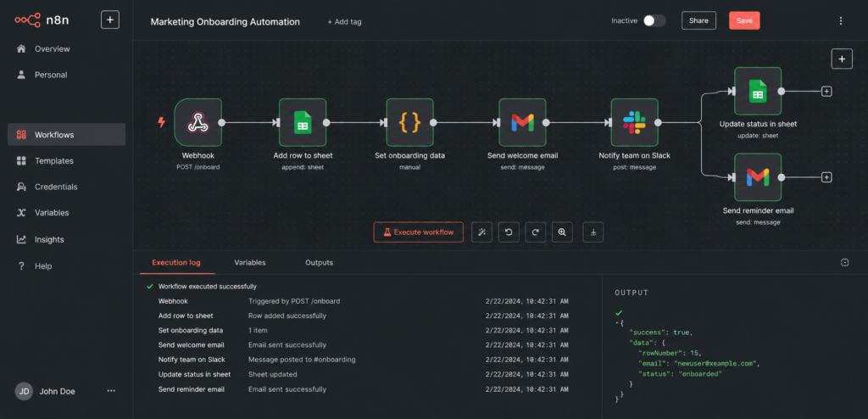868x419 pixels.
Task: Click the canvas add node plus button
Action: 842,59
